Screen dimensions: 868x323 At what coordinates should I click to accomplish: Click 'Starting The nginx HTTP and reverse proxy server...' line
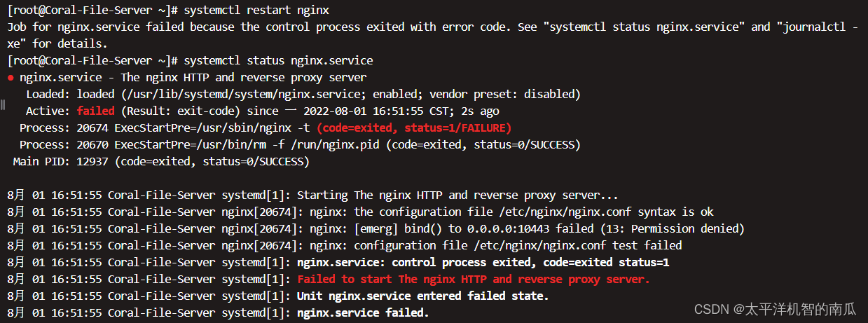click(312, 195)
